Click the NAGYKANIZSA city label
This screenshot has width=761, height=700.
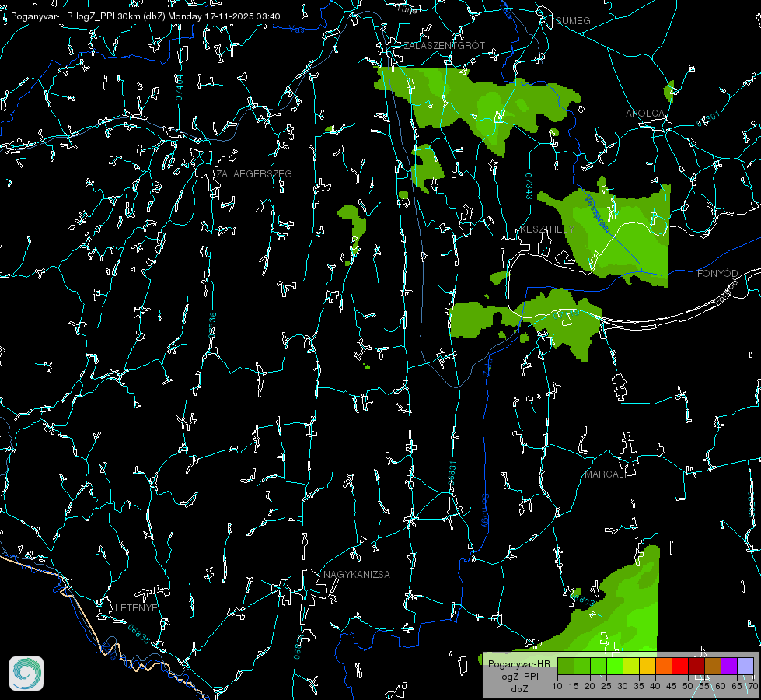pyautogui.click(x=356, y=575)
